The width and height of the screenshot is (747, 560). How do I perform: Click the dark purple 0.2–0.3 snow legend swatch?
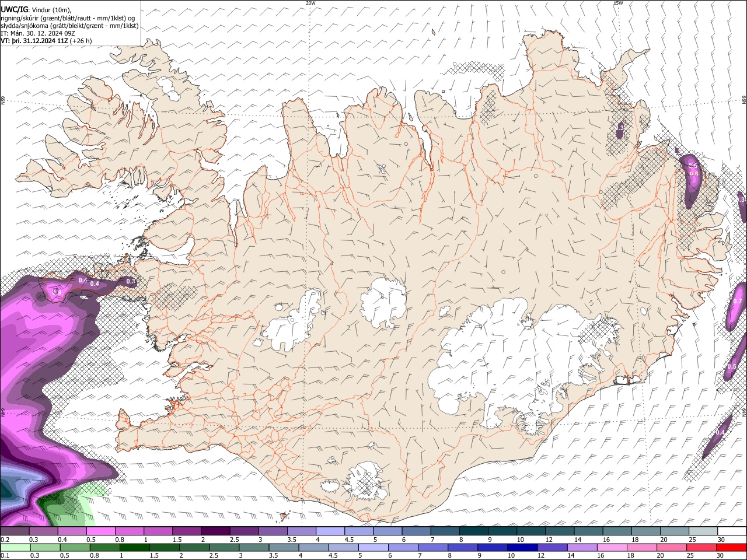click(15, 531)
